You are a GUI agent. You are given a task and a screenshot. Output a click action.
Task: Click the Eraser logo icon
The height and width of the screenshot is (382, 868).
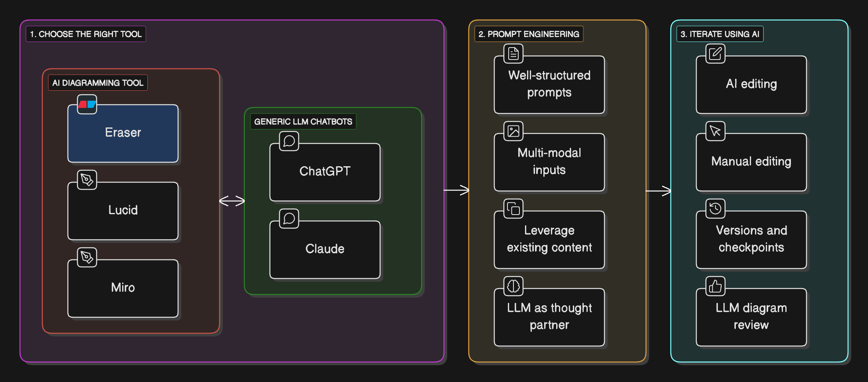pos(87,104)
